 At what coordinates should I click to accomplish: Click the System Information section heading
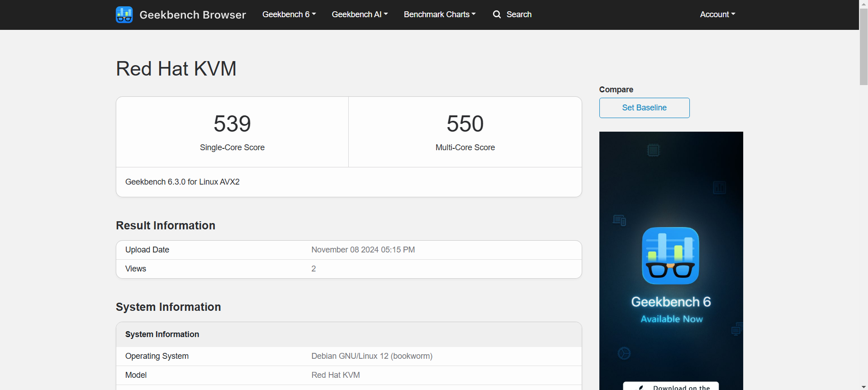tap(168, 307)
